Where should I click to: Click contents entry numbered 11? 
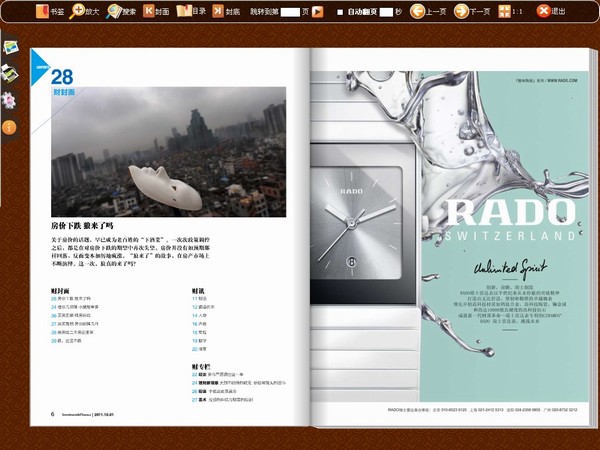click(x=199, y=298)
